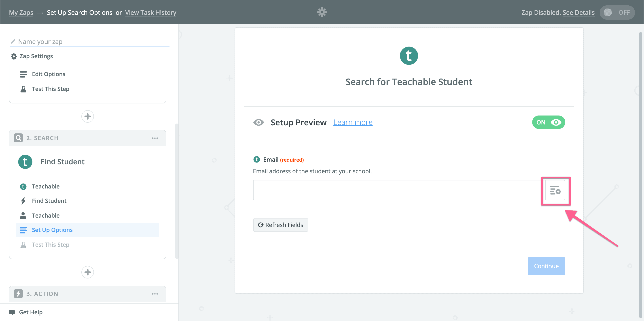Open the three-dots menu for 2. SEARCH step
Screen dimensions: 644x321
tap(155, 138)
